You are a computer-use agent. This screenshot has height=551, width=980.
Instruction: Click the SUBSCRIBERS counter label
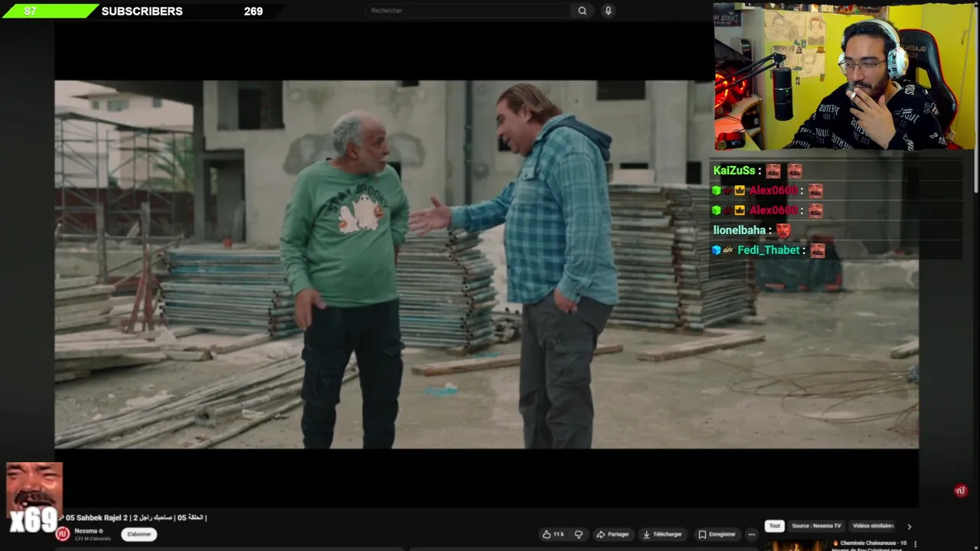(x=142, y=11)
